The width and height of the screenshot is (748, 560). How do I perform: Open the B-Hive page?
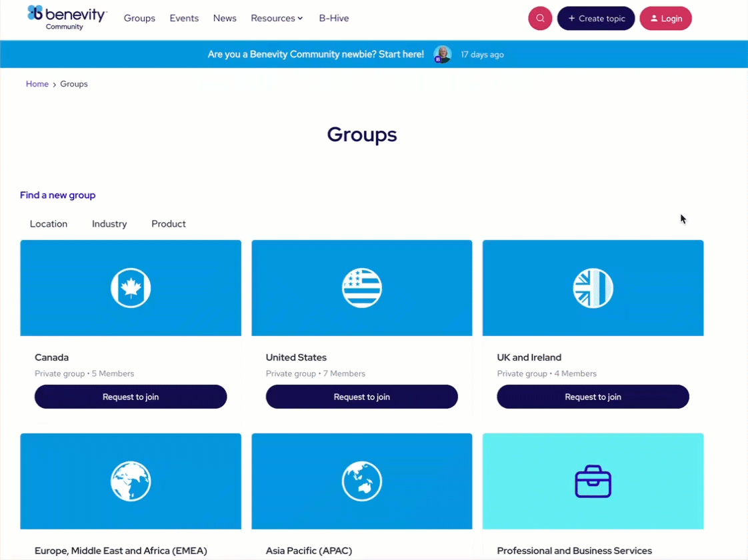pyautogui.click(x=334, y=18)
